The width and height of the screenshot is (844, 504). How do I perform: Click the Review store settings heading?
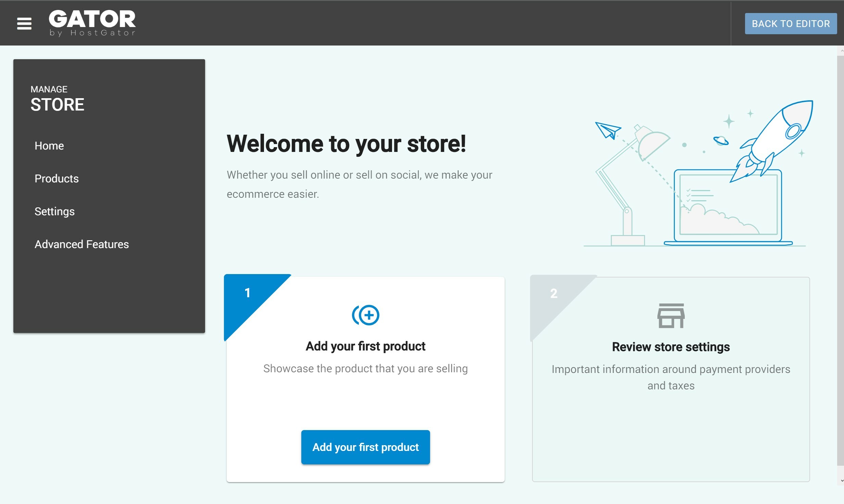pos(671,347)
